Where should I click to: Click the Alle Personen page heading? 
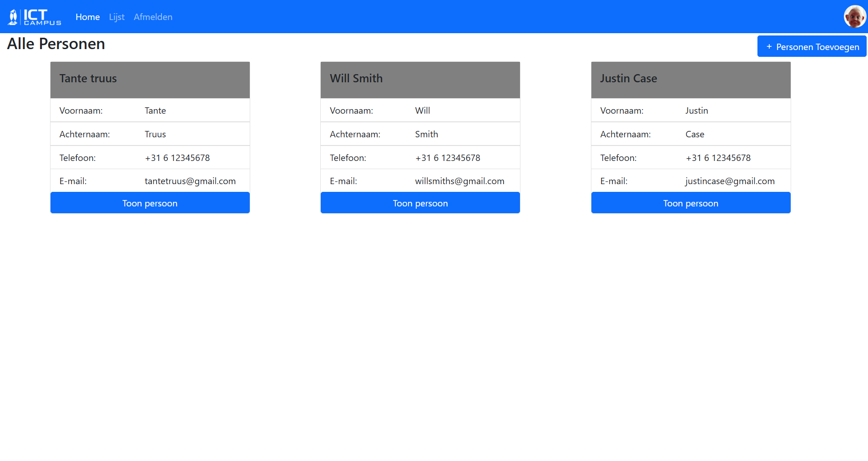click(56, 44)
